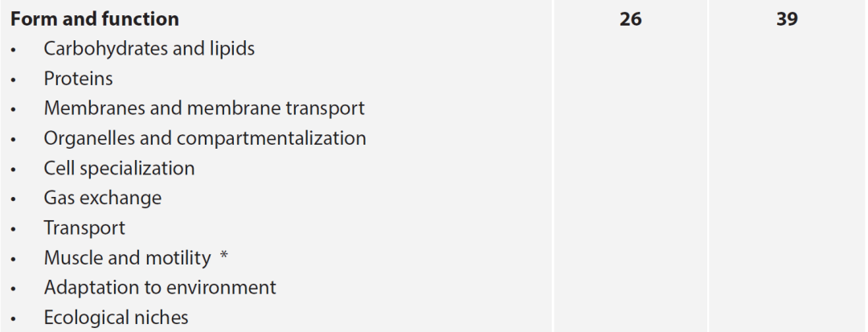This screenshot has height=332, width=868.
Task: Click the Ecological niches item
Action: point(116,318)
